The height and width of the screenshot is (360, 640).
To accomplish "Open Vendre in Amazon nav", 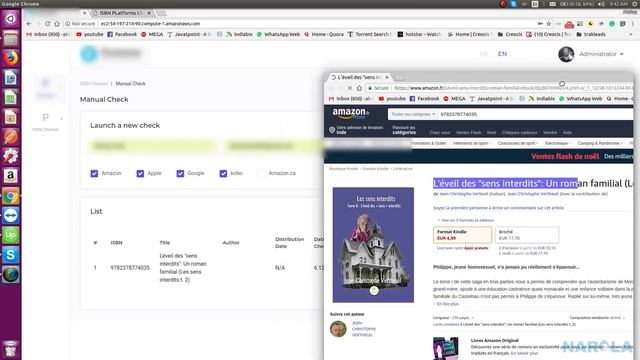I will 550,133.
